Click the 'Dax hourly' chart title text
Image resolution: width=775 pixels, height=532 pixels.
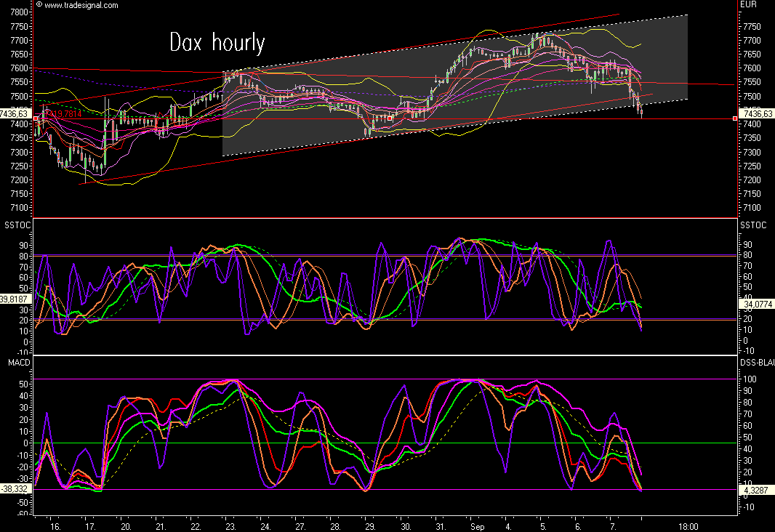[217, 42]
